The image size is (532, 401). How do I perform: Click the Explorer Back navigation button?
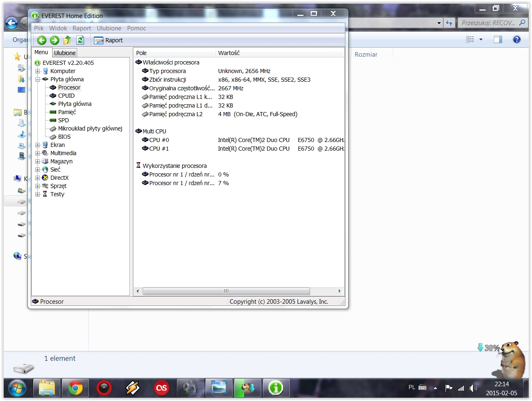coord(11,23)
